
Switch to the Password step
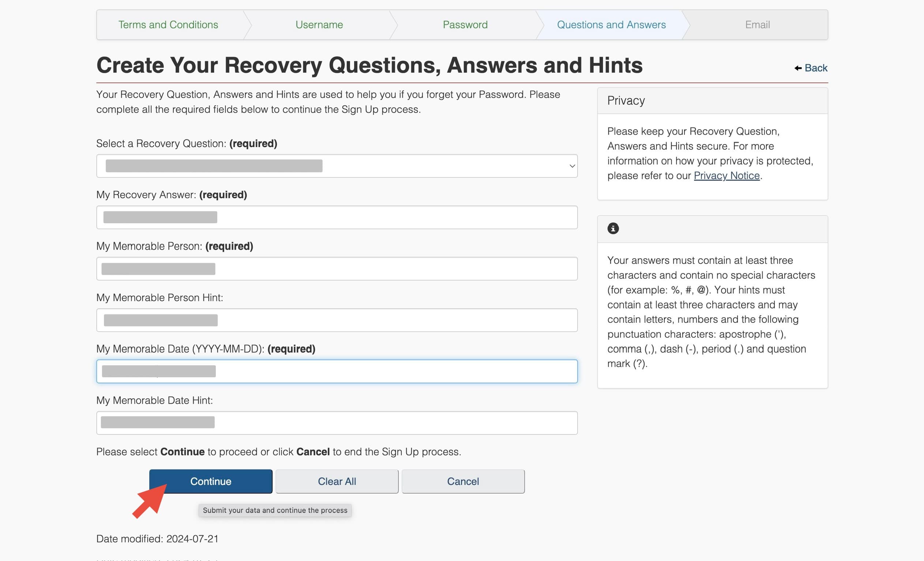(465, 25)
